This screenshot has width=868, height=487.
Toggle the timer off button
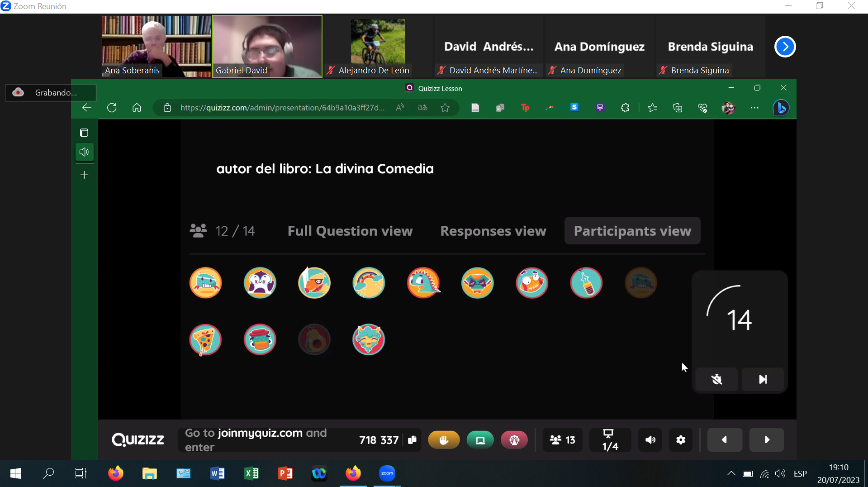pyautogui.click(x=716, y=379)
